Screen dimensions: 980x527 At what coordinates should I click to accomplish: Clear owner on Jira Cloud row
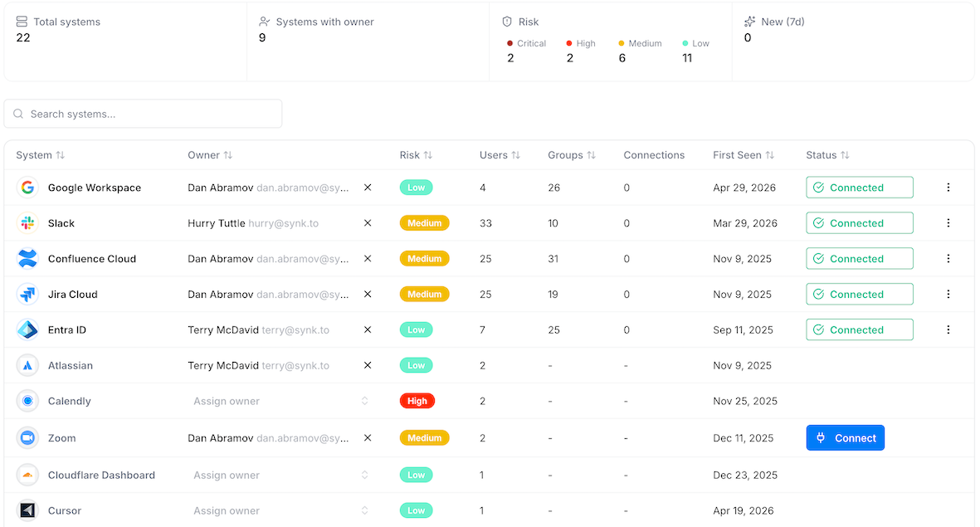tap(368, 295)
